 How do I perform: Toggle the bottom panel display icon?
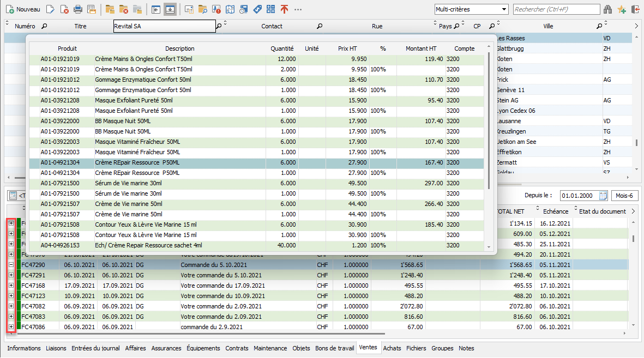(x=170, y=9)
